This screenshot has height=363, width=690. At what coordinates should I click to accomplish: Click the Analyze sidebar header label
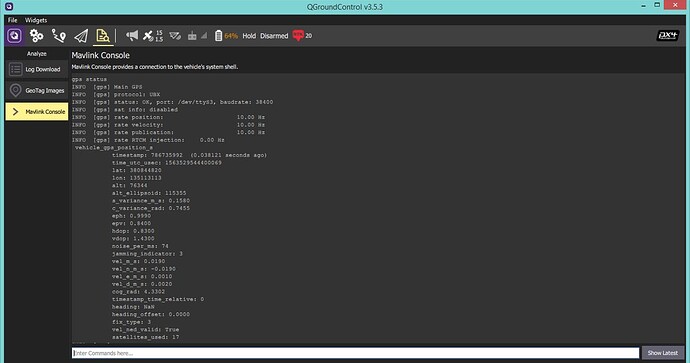(37, 54)
